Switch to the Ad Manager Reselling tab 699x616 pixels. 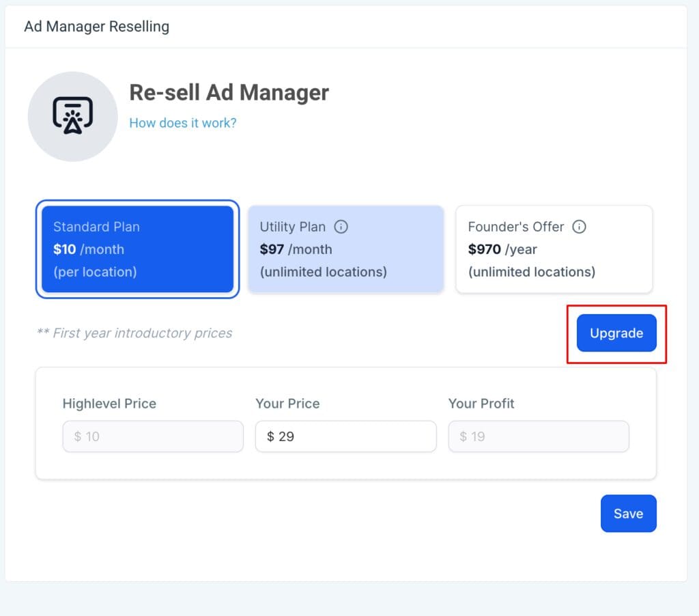[x=96, y=27]
